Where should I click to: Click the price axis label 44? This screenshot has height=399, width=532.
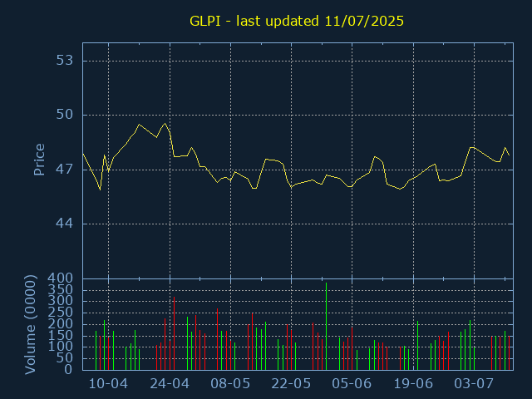65,224
